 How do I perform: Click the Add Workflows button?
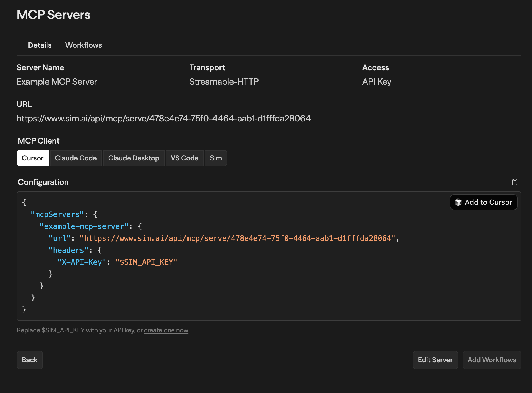[x=492, y=360]
